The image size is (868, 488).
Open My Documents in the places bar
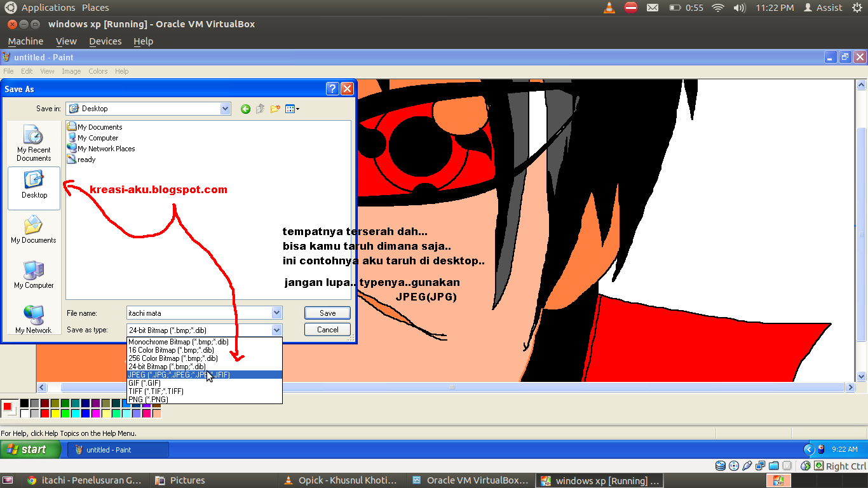click(34, 230)
